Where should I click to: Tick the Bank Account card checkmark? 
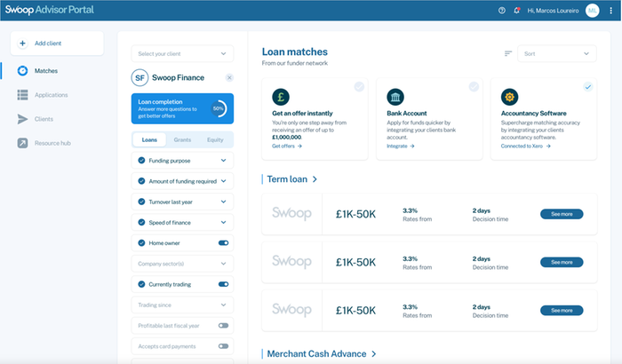tap(474, 87)
